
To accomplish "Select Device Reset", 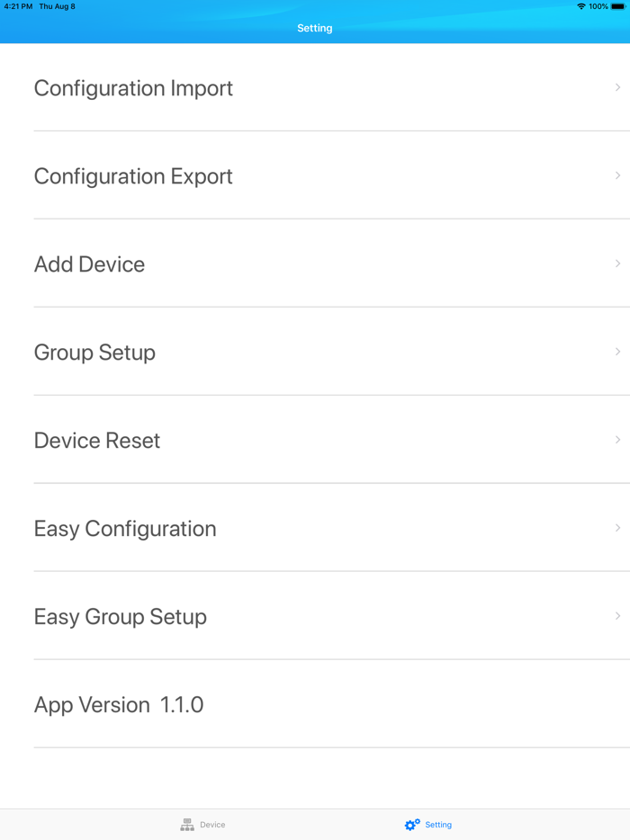I will tap(97, 441).
